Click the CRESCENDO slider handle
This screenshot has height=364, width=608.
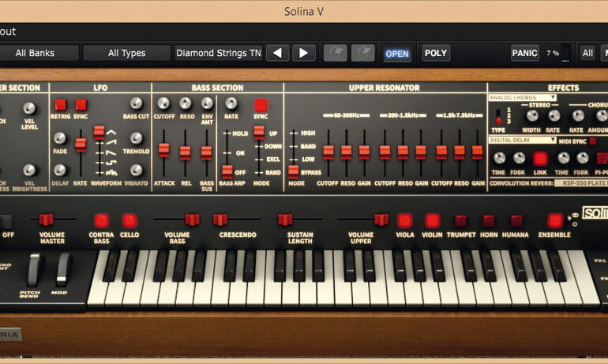click(x=220, y=220)
